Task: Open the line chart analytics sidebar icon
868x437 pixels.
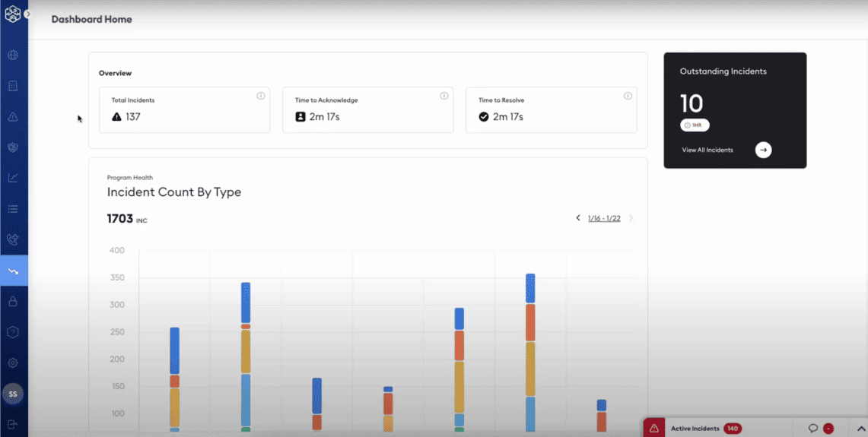Action: (13, 178)
